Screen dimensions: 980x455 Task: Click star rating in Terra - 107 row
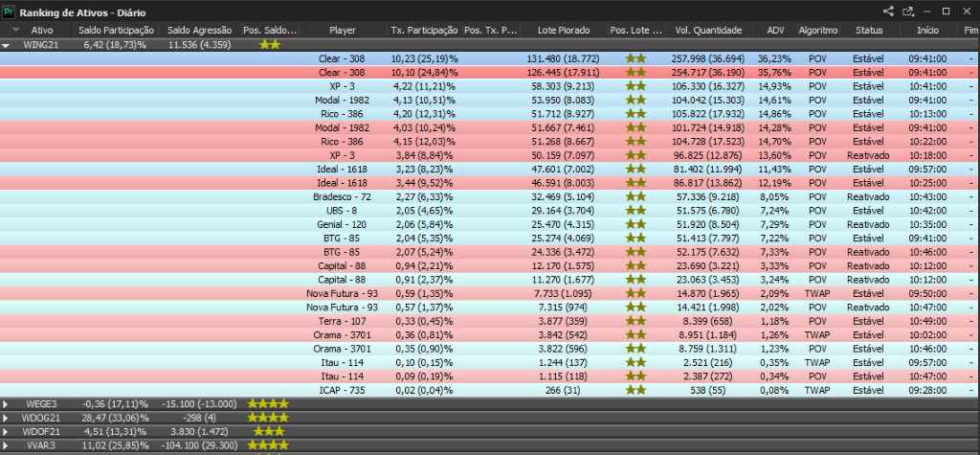pos(635,321)
